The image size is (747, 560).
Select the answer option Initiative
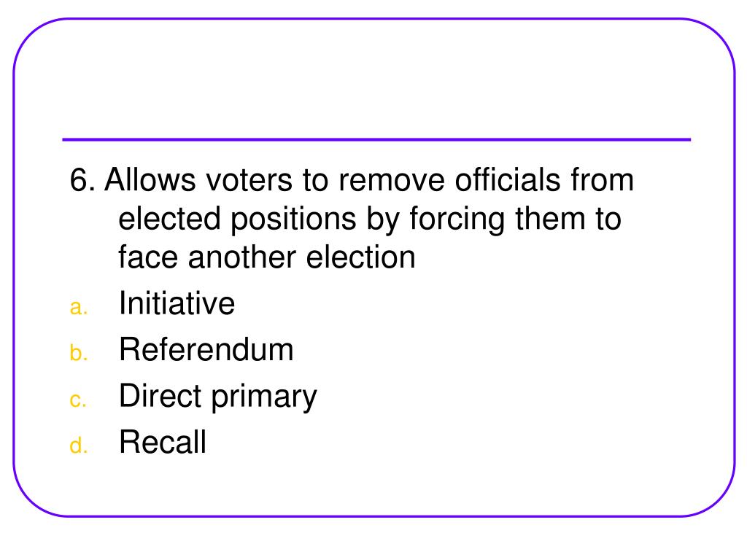click(x=177, y=303)
